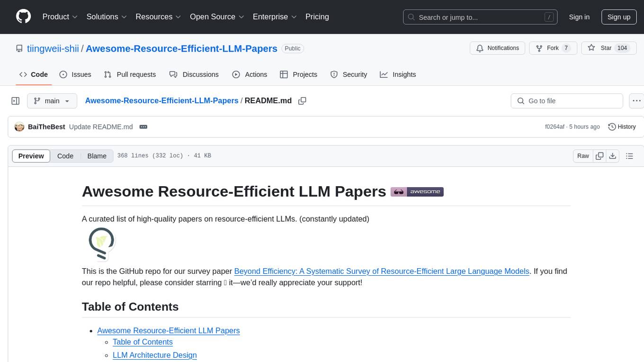Click the lightbulb leaf logo image

click(101, 244)
